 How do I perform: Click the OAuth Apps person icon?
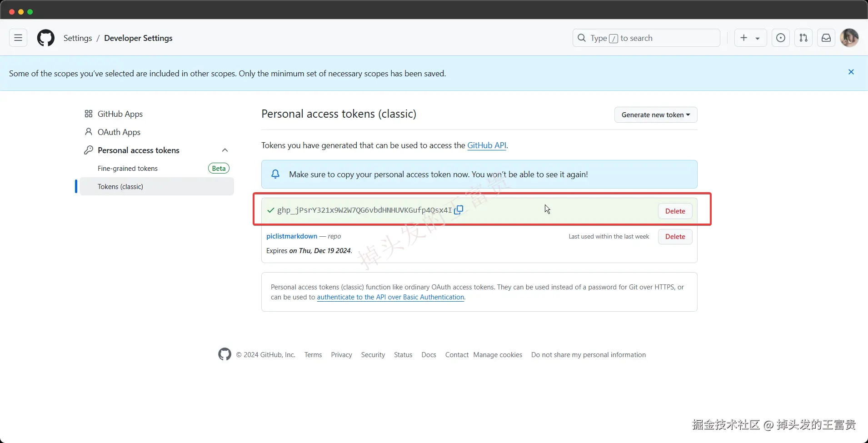click(89, 132)
